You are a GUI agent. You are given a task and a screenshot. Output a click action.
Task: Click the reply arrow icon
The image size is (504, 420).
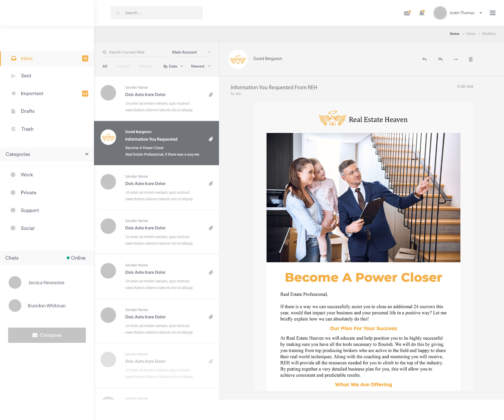pos(424,59)
